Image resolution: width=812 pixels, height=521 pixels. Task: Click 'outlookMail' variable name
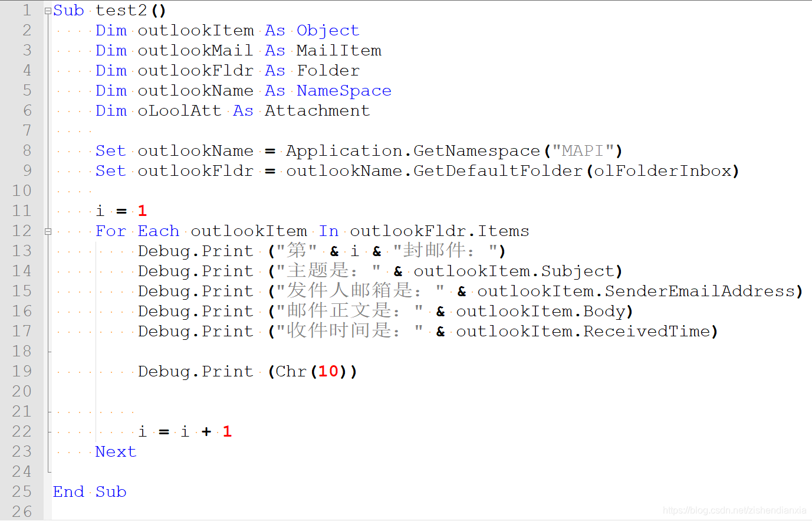click(x=196, y=51)
